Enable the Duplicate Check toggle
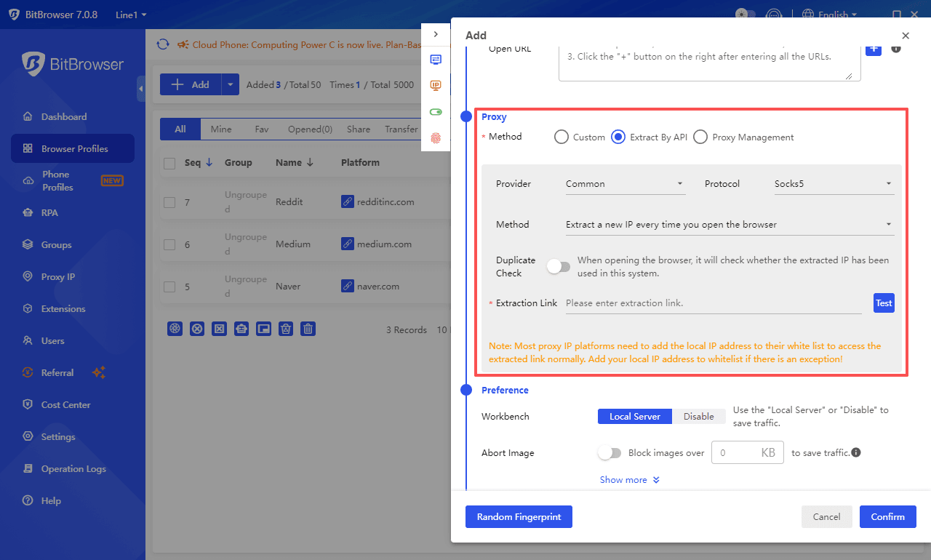This screenshot has height=560, width=931. pyautogui.click(x=559, y=267)
